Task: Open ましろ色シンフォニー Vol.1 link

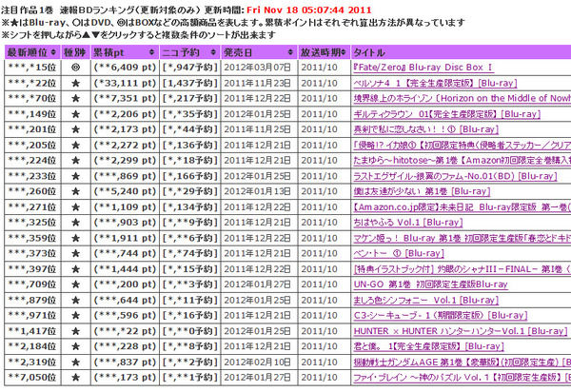Action: 426,301
